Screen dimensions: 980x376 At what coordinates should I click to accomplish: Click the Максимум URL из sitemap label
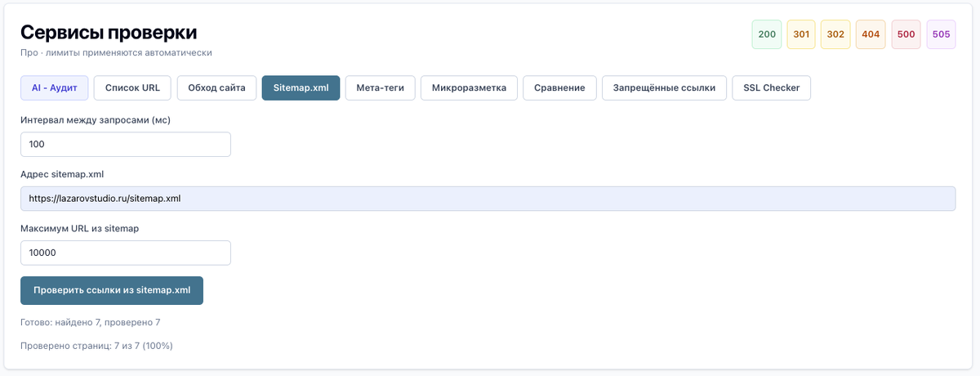coord(80,228)
